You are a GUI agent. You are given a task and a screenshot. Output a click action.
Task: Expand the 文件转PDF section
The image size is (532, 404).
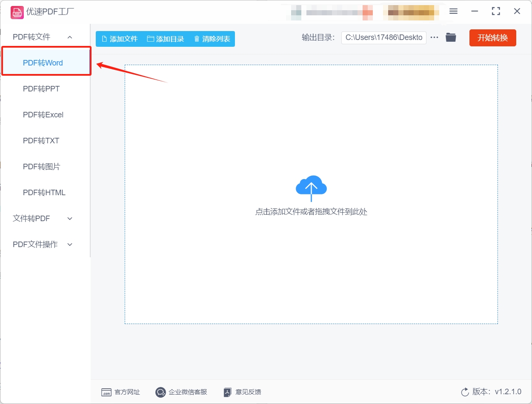click(x=70, y=218)
